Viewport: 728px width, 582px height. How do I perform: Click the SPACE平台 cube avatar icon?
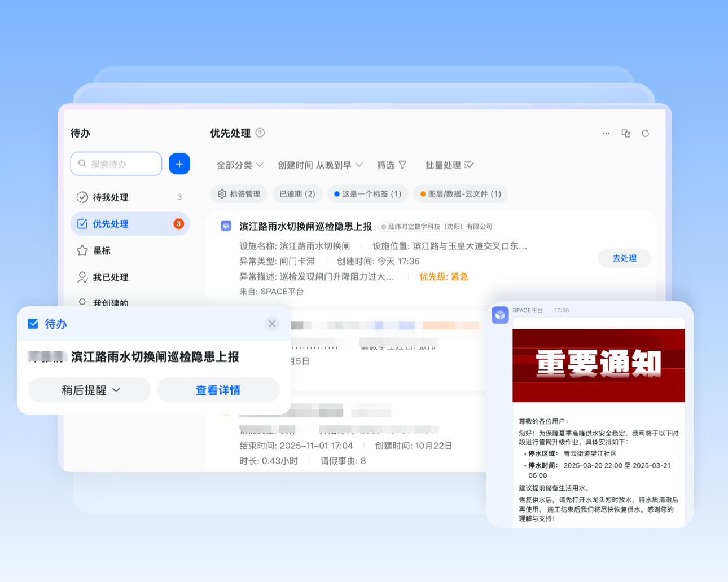(500, 315)
